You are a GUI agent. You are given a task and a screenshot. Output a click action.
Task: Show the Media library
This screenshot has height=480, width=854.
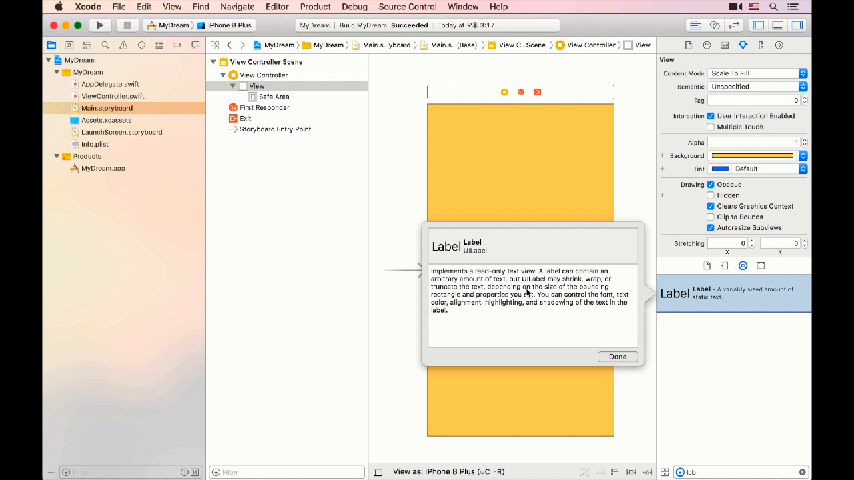(x=761, y=266)
